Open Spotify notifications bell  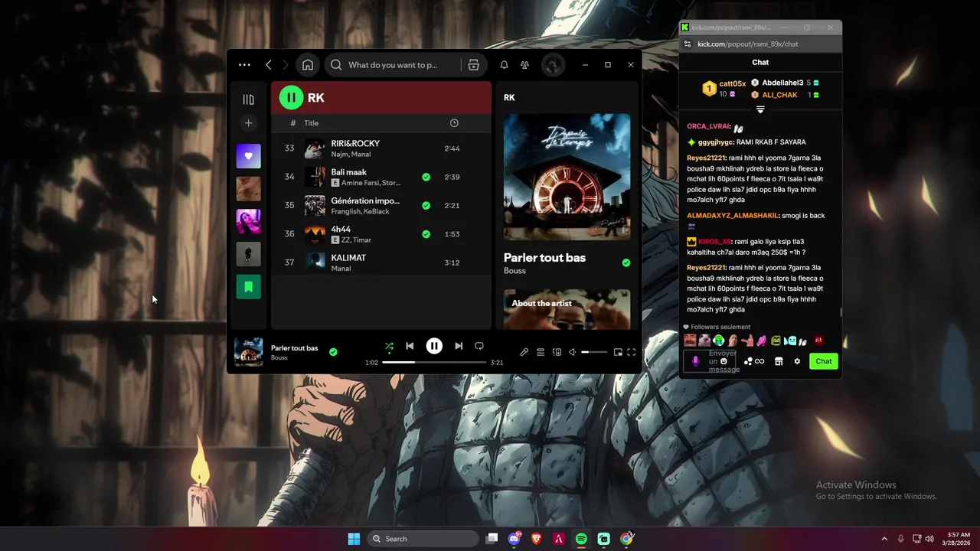504,65
